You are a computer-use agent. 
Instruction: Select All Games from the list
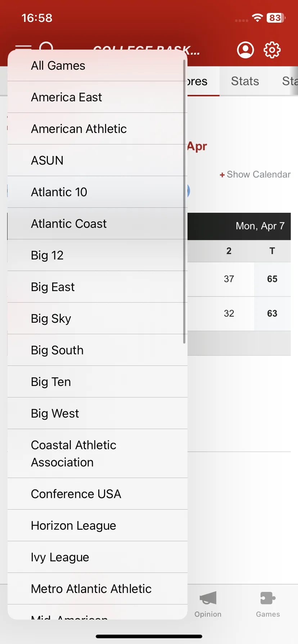pyautogui.click(x=98, y=66)
